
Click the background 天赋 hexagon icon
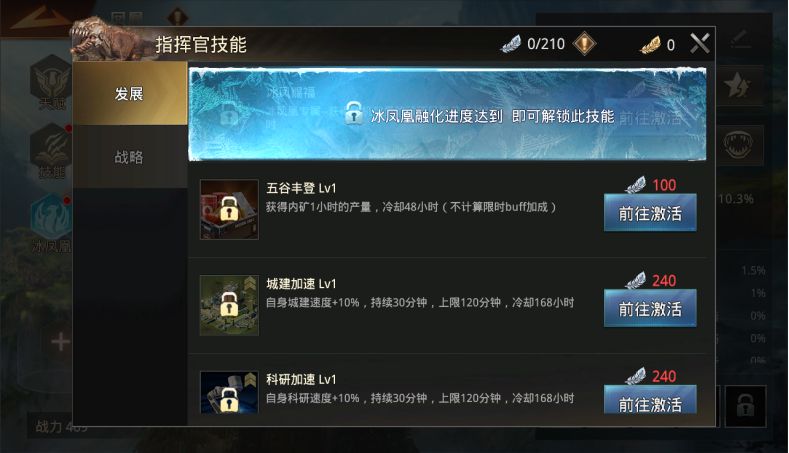51,78
